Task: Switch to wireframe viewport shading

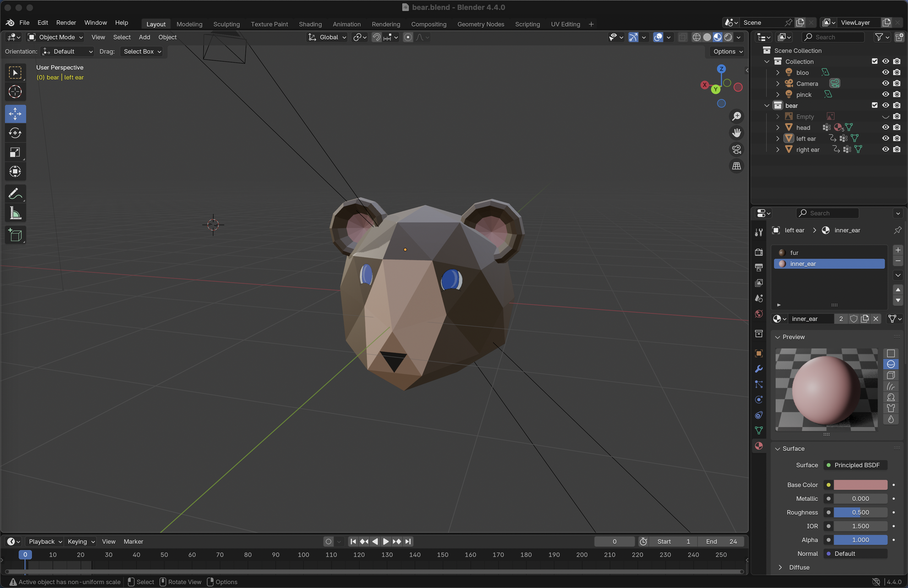Action: click(x=696, y=37)
